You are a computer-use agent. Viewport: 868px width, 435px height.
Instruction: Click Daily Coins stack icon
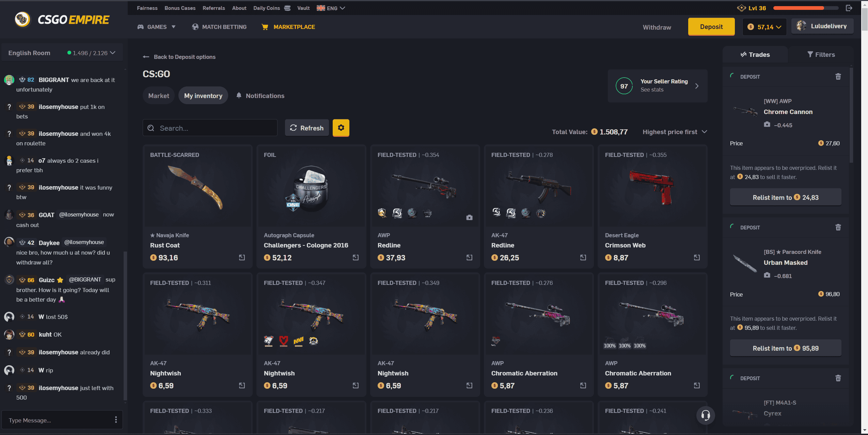[x=287, y=8]
